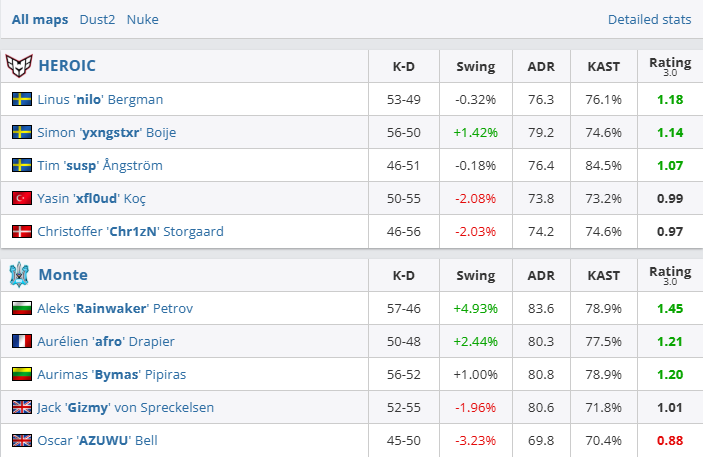This screenshot has height=457, width=703.
Task: Click the HEROIC team logo icon
Action: 20,67
